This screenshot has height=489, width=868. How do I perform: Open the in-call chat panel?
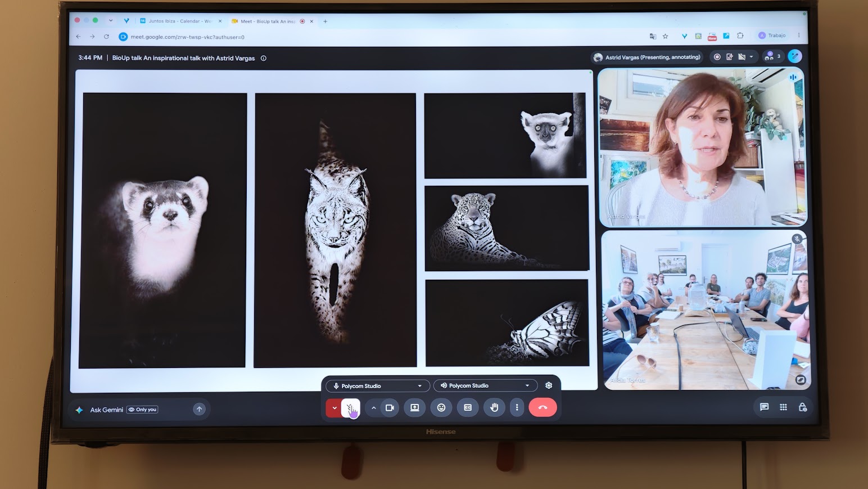pyautogui.click(x=764, y=407)
